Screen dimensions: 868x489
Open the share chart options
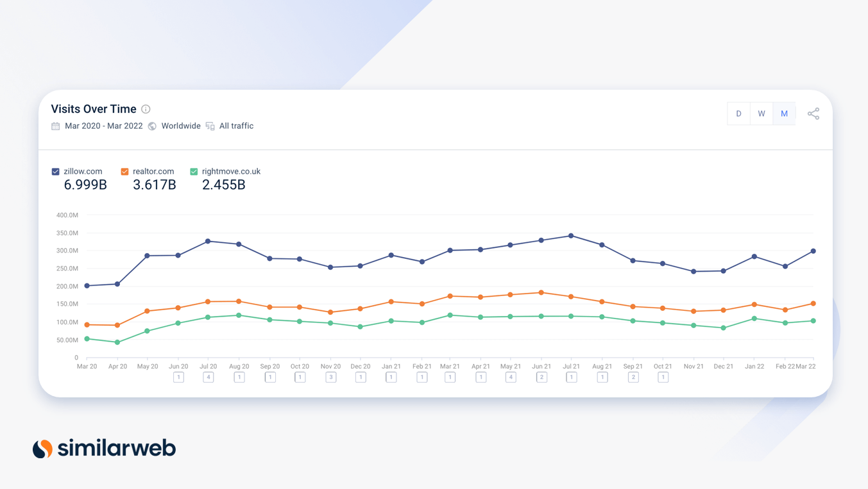(813, 113)
